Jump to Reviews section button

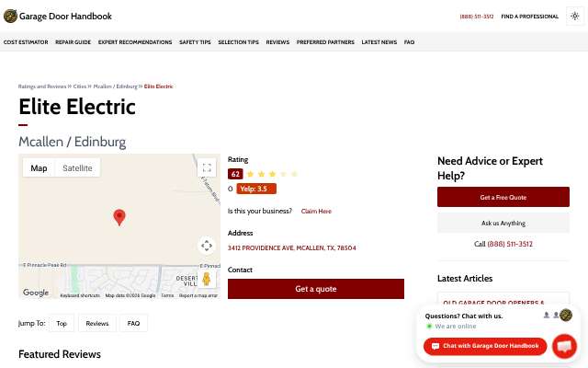click(97, 323)
